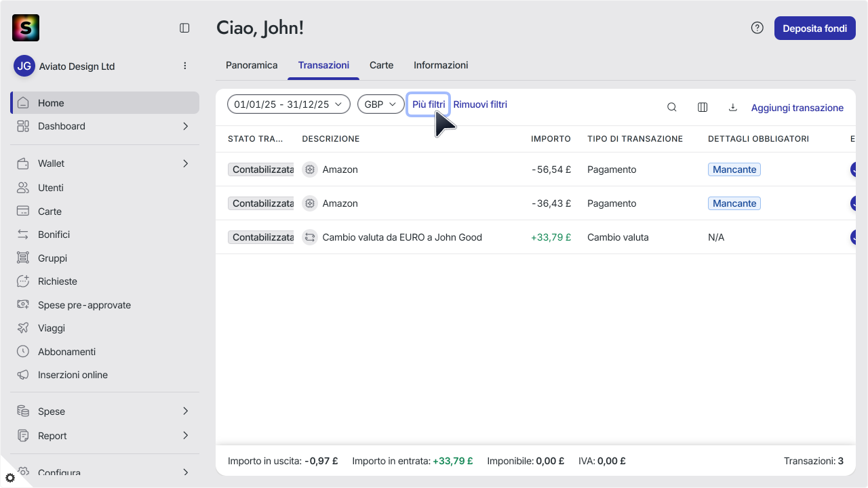868x488 pixels.
Task: Click Contabilizzata status of Cambio valuta row
Action: pos(261,237)
